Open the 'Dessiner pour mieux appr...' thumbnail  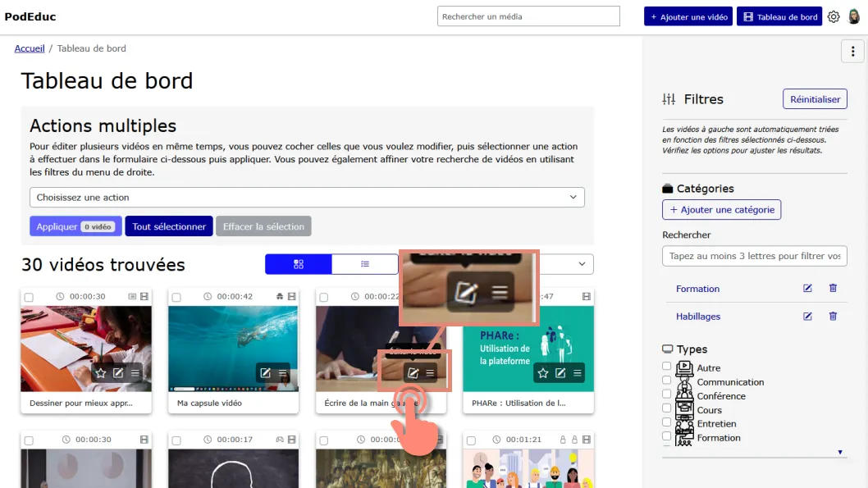click(86, 349)
